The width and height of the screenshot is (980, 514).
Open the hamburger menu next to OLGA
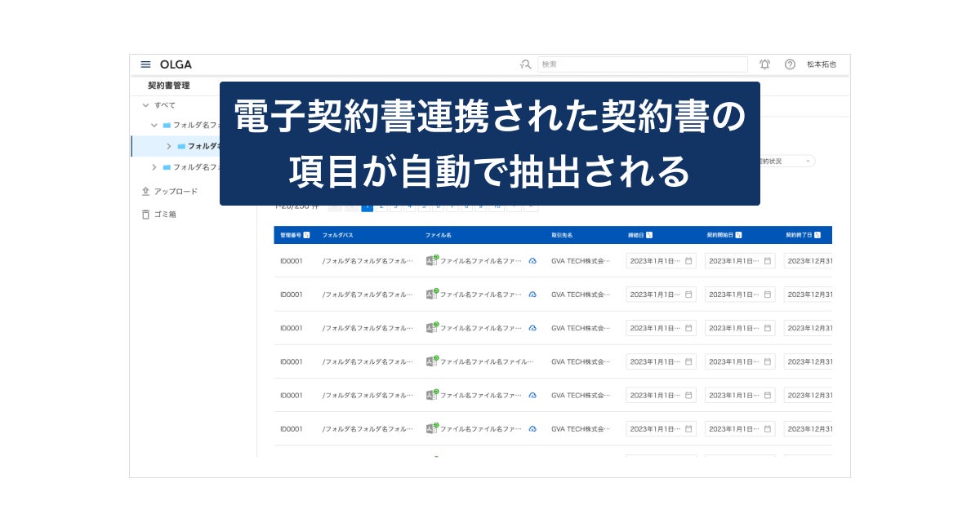(145, 64)
